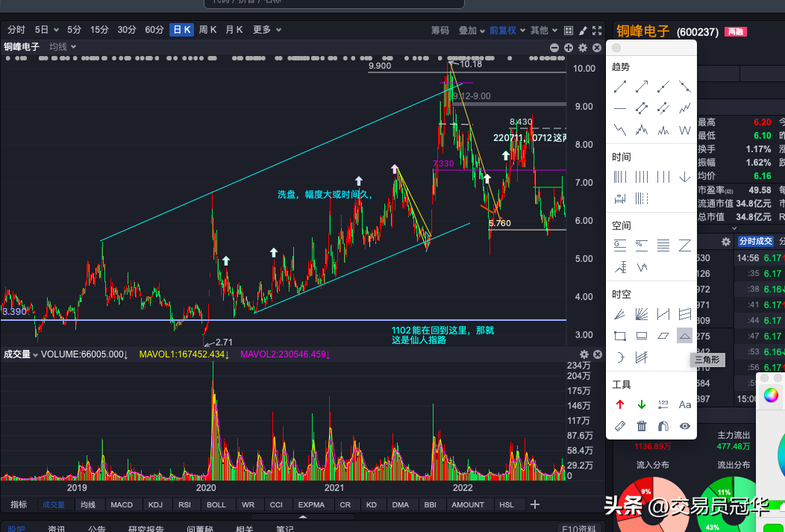Select the RSI indicator
Viewport: 785px width, 532px height.
click(x=185, y=504)
